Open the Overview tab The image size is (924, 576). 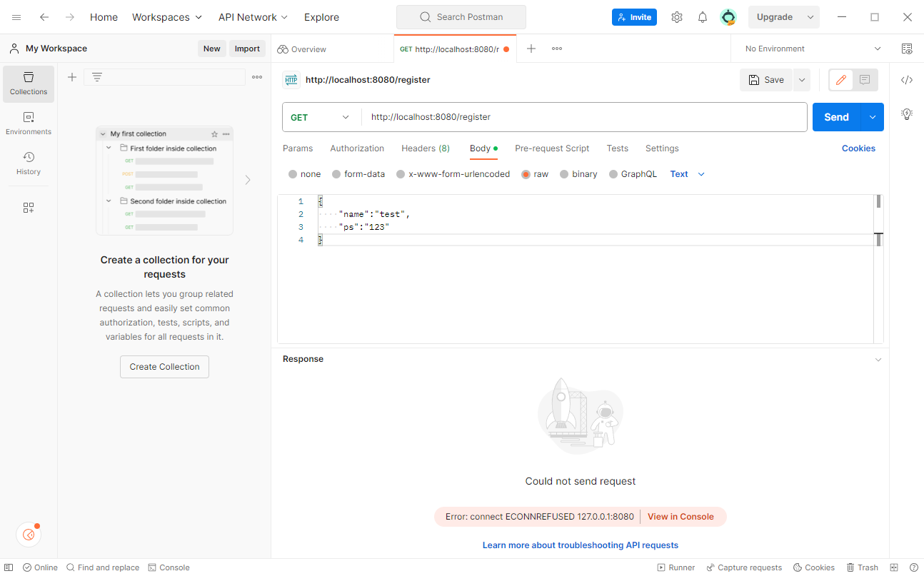pos(302,49)
